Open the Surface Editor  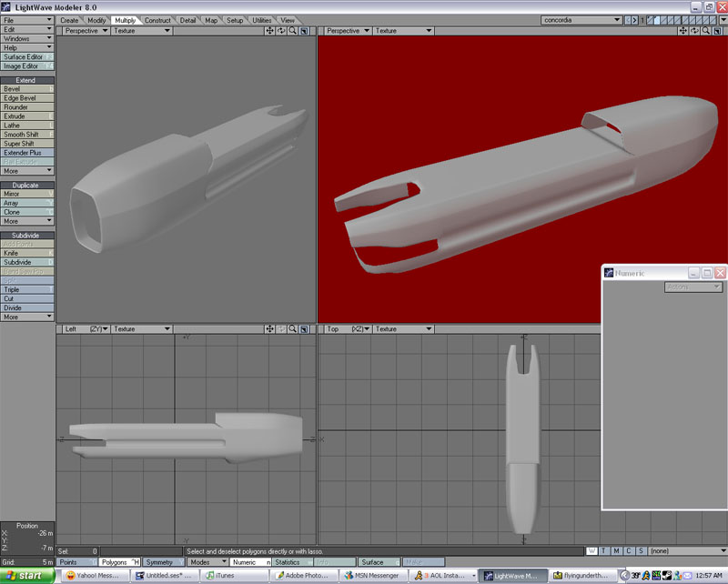point(26,56)
